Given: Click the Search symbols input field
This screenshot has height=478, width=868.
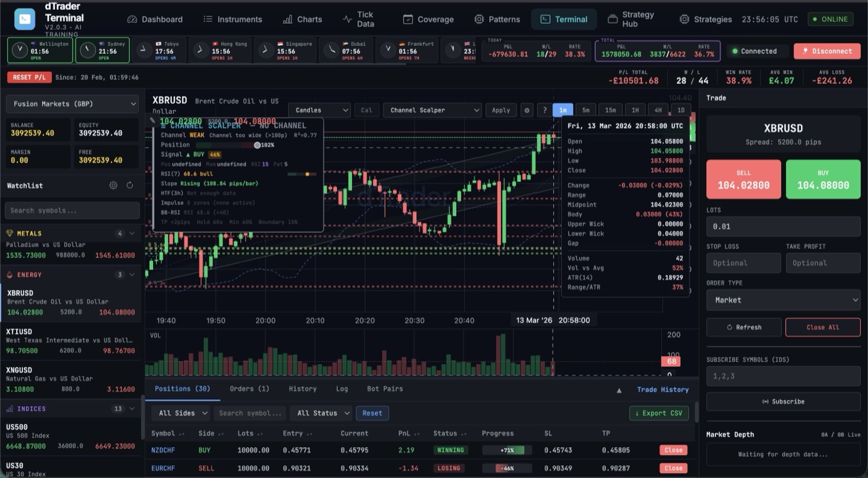Looking at the screenshot, I should point(71,210).
